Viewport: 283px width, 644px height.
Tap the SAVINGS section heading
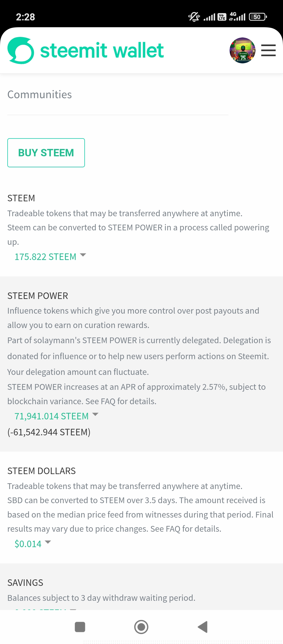pyautogui.click(x=25, y=583)
